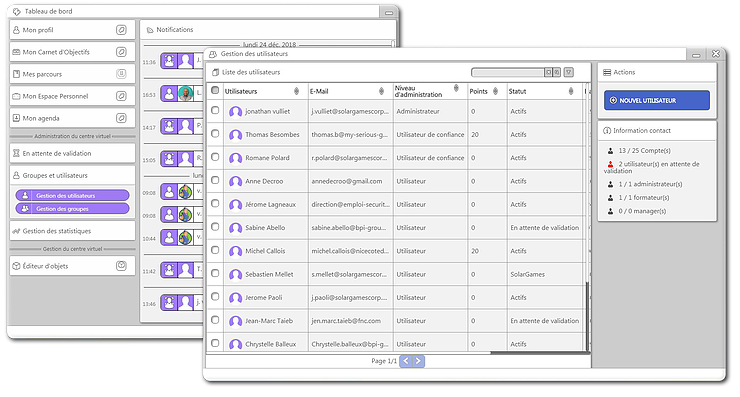Click Jerome Paoli avatar icon
Image resolution: width=740 pixels, height=397 pixels.
point(235,298)
